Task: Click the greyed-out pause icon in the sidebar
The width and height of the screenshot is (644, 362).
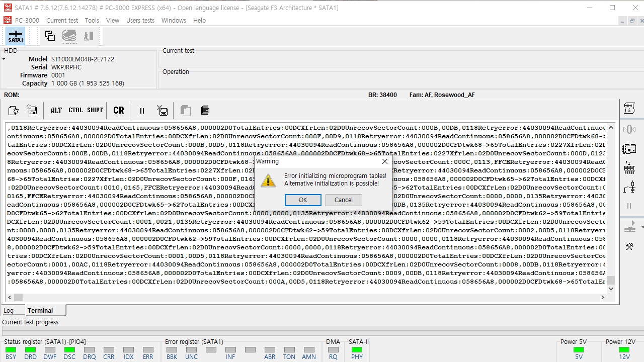Action: pos(629,206)
